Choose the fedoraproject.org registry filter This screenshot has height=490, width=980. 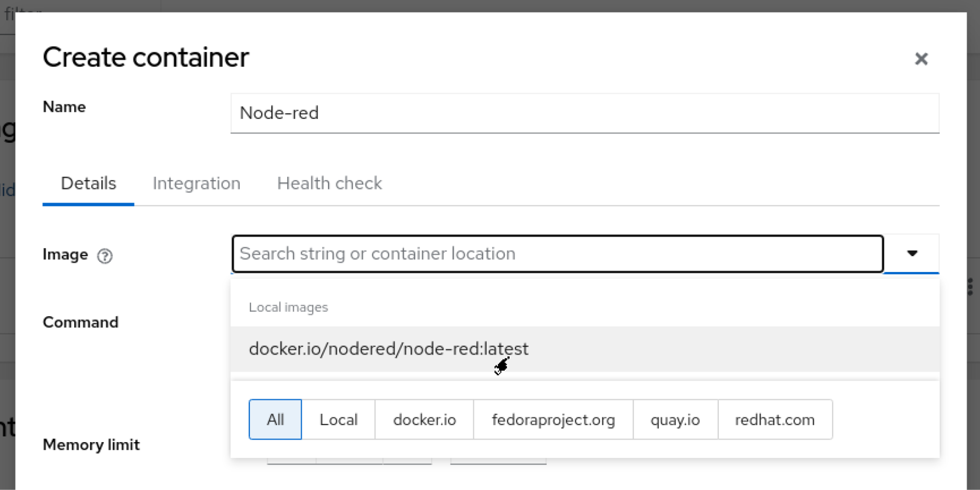(553, 420)
